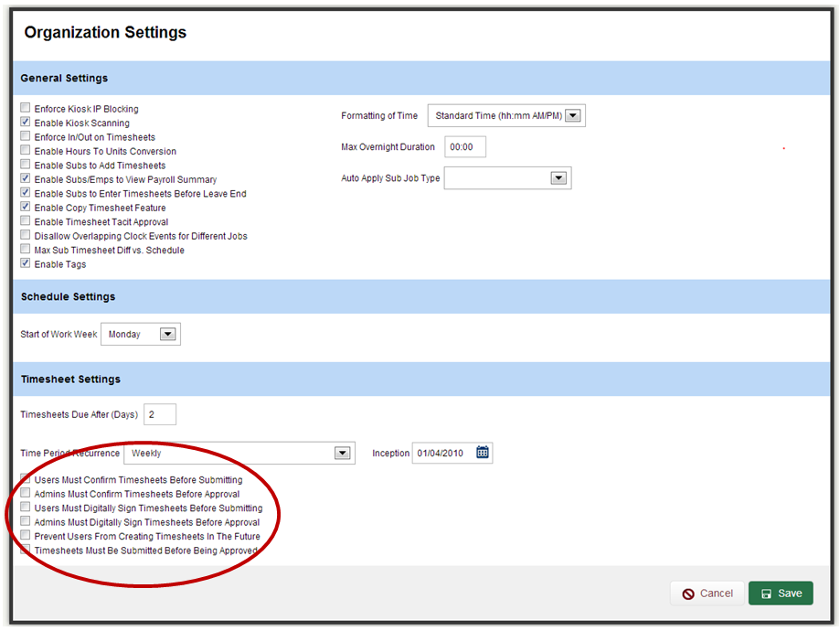Expand the Time Period Recurrence dropdown
This screenshot has width=840, height=631.
click(x=239, y=453)
